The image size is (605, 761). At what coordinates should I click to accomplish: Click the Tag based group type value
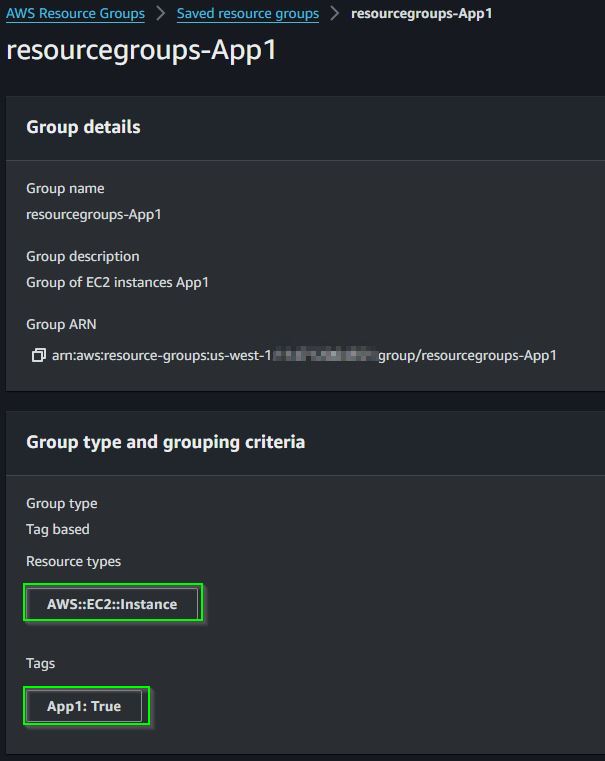[58, 529]
